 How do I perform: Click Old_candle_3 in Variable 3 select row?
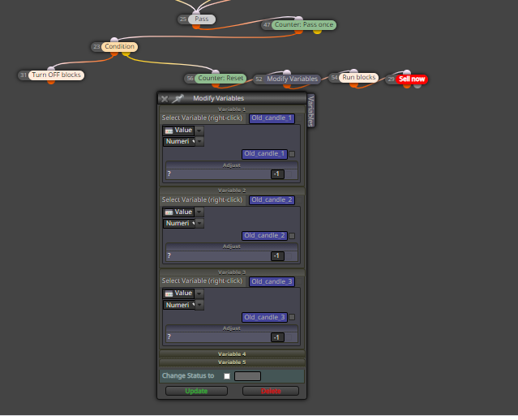272,281
